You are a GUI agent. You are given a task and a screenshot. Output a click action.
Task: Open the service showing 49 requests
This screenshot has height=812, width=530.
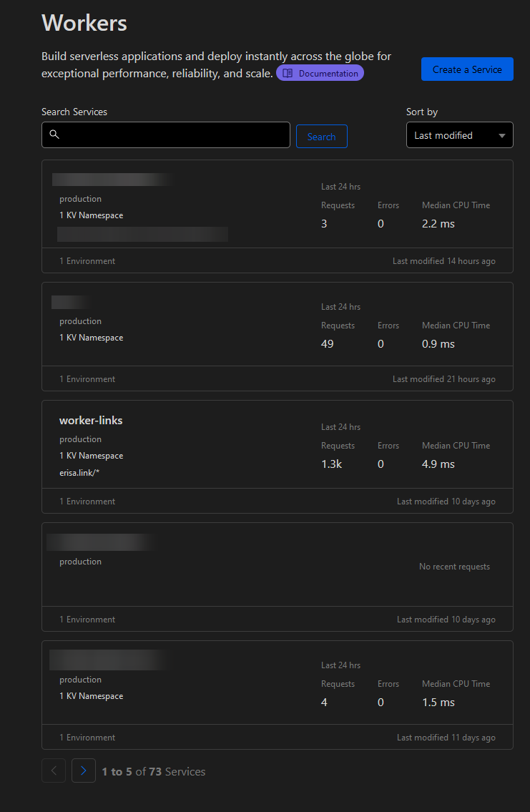point(70,303)
